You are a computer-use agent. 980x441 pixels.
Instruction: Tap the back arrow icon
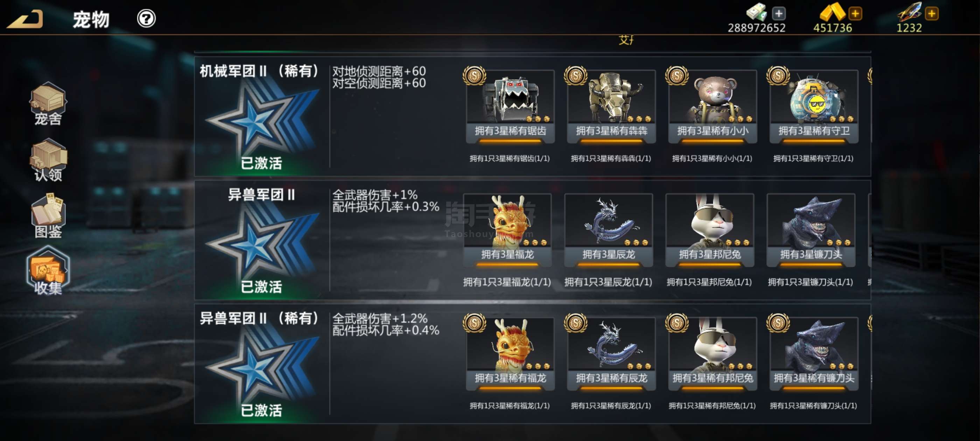25,19
